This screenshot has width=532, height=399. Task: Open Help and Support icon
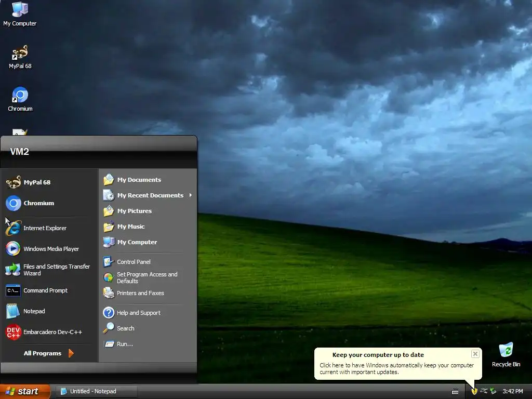coord(109,312)
